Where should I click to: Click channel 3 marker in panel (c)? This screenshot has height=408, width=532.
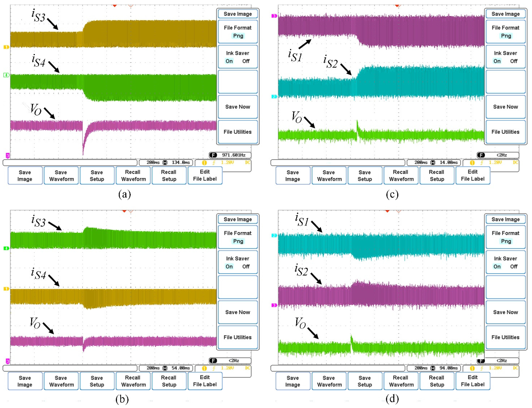[x=274, y=16]
